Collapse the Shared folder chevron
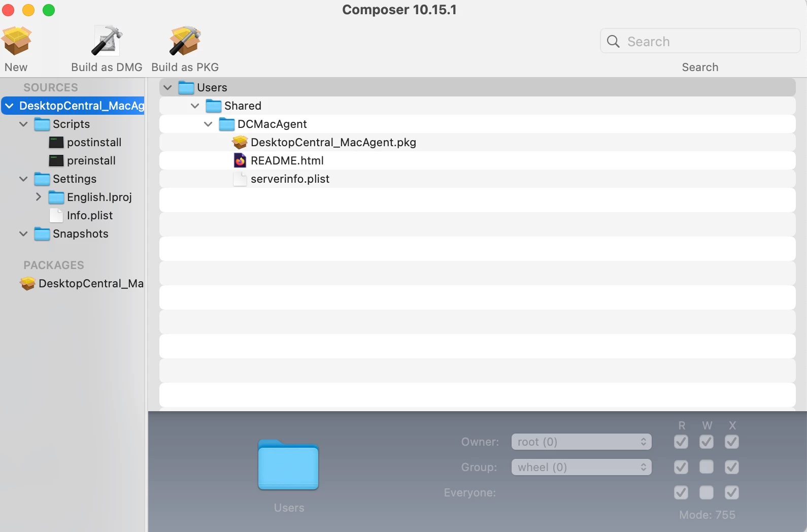The image size is (807, 532). coord(195,106)
